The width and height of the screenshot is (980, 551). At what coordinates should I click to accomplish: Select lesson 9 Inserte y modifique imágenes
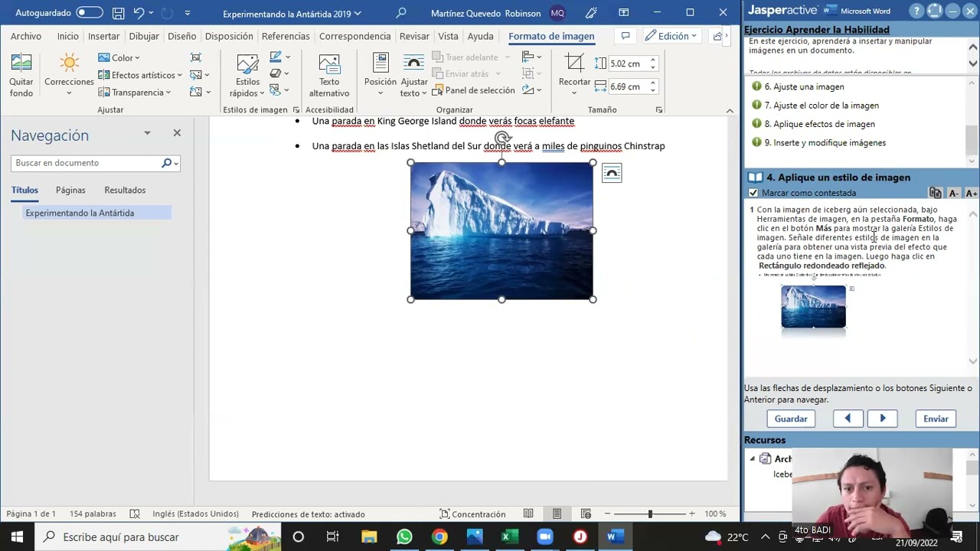[825, 142]
